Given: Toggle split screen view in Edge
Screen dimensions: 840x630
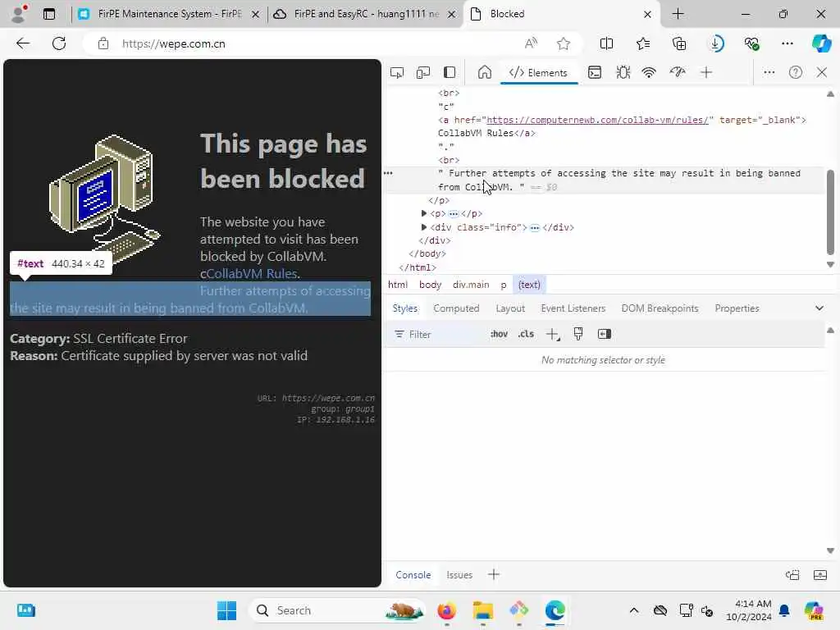Looking at the screenshot, I should pos(606,43).
